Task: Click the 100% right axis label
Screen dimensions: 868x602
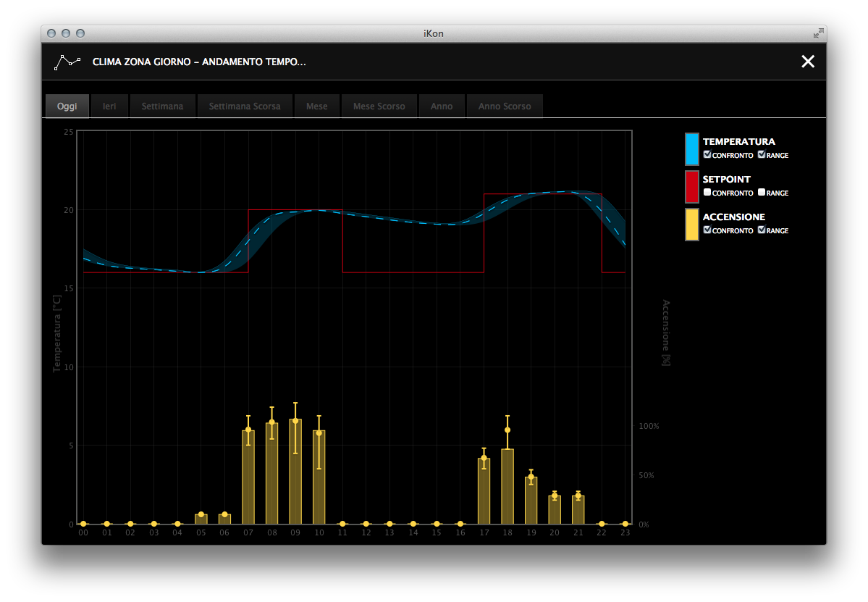Action: (649, 426)
